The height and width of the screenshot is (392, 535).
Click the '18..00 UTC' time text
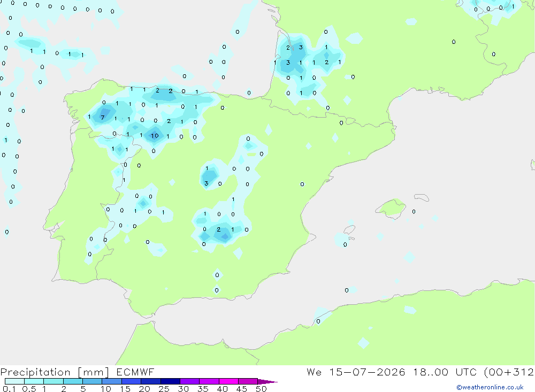(x=445, y=372)
